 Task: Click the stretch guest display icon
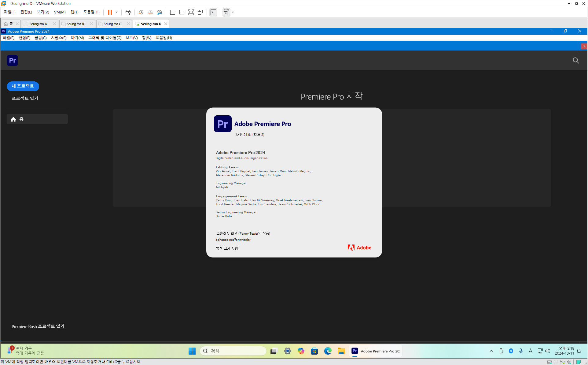pyautogui.click(x=226, y=12)
